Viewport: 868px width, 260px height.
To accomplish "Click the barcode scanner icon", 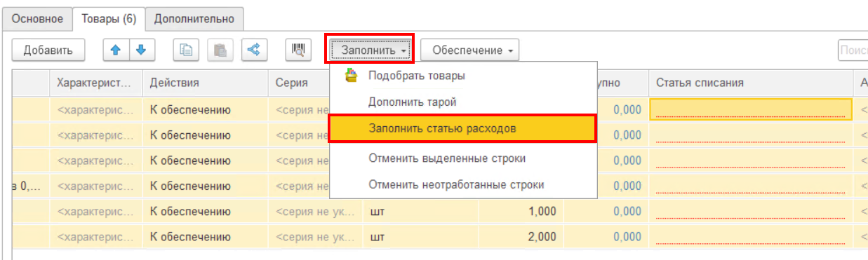I will [x=298, y=50].
